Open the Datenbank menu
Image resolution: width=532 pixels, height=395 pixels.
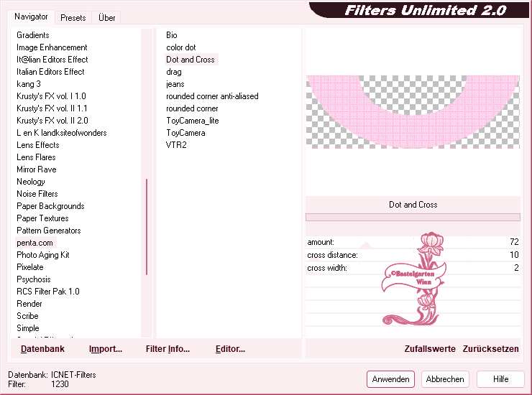pyautogui.click(x=42, y=349)
